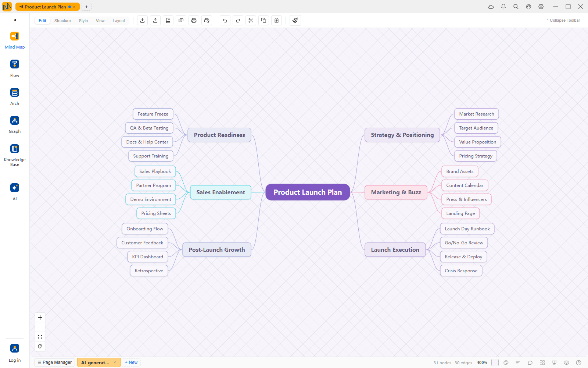Log in from the sidebar

15,353
